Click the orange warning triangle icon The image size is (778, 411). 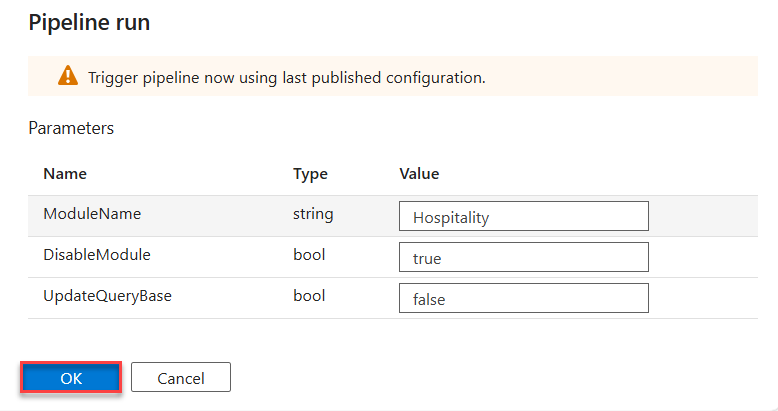click(x=67, y=76)
